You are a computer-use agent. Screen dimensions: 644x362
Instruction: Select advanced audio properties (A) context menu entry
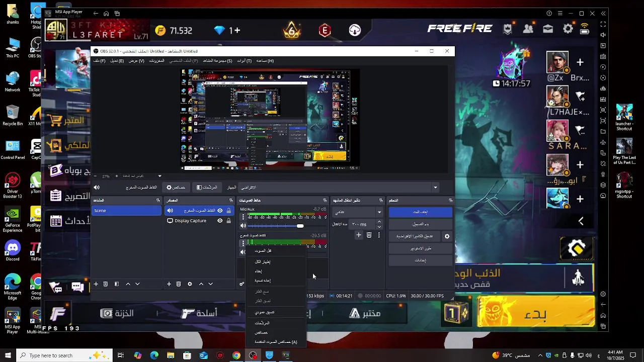point(276,342)
